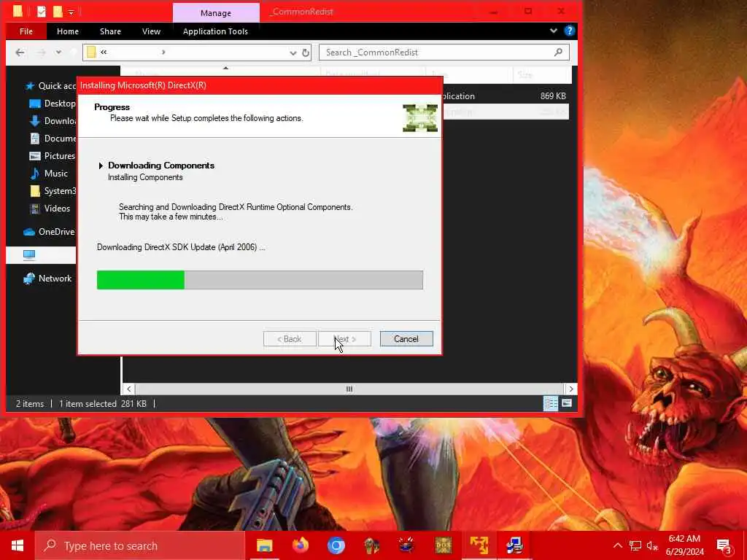
Task: Open Pictures in the navigation pane
Action: coord(53,156)
